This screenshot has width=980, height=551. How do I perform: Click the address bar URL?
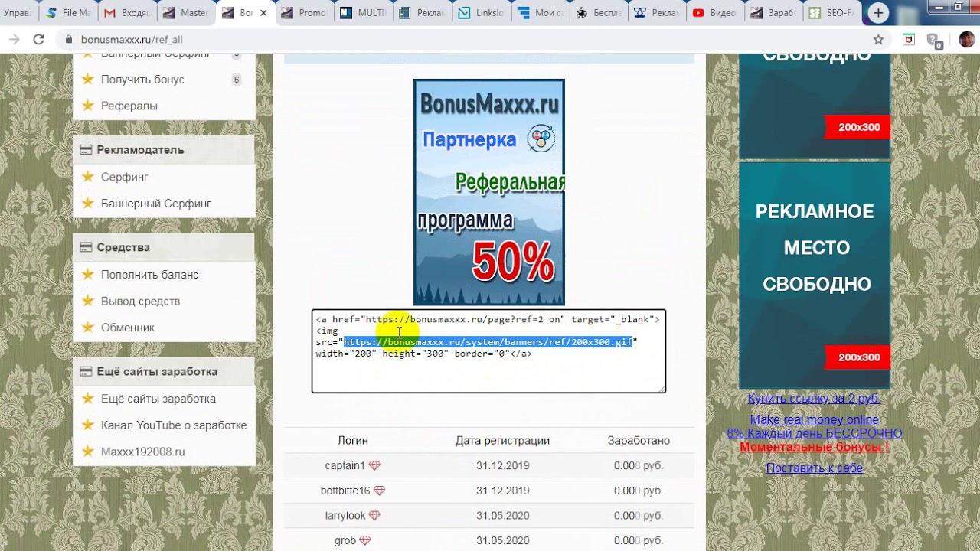coord(132,40)
